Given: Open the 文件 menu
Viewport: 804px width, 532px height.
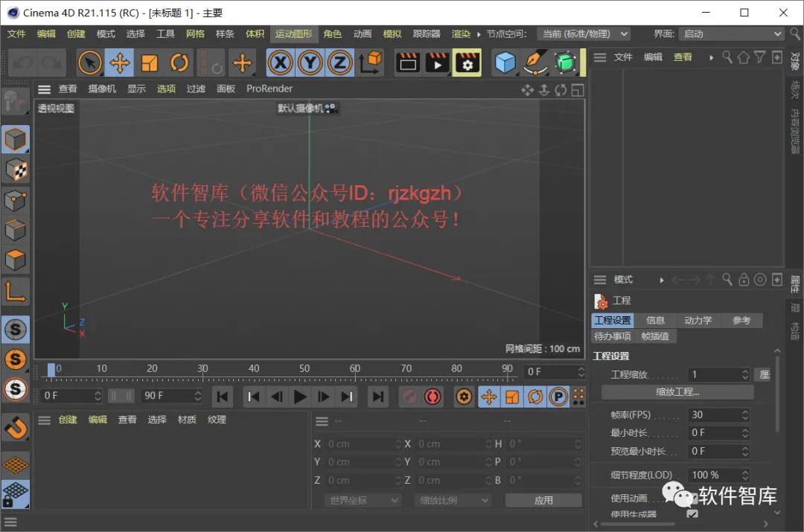Looking at the screenshot, I should tap(16, 33).
